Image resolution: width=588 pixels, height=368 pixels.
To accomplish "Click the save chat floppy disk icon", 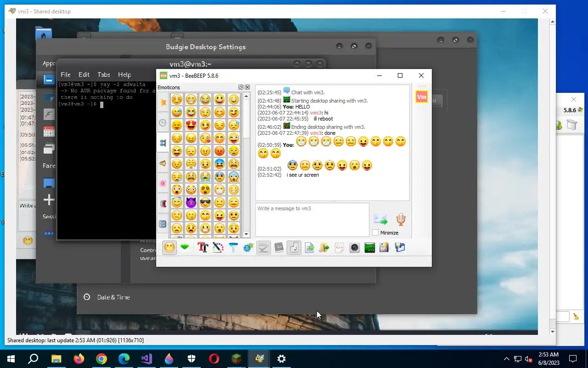I will click(x=400, y=247).
